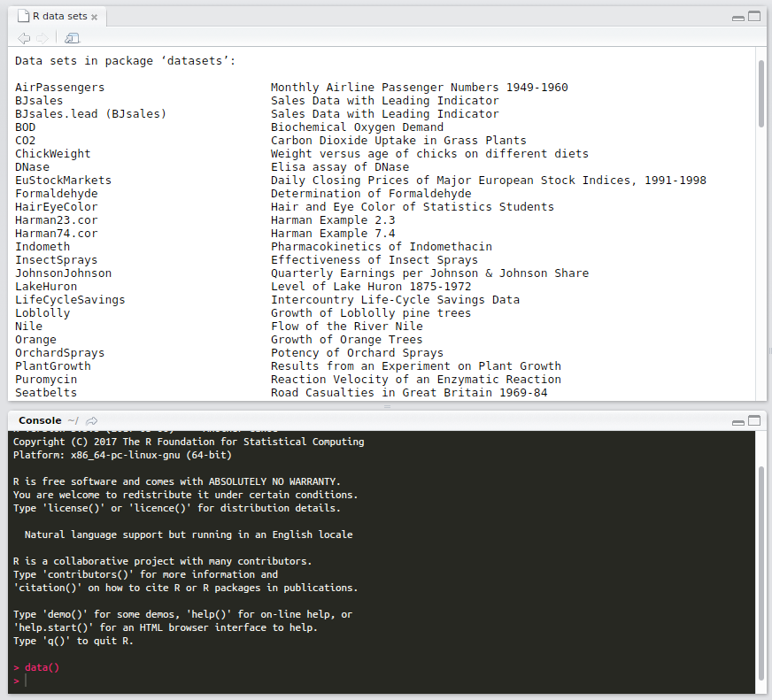Click the Indometh dataset name
Viewport: 772px width, 700px height.
click(42, 247)
